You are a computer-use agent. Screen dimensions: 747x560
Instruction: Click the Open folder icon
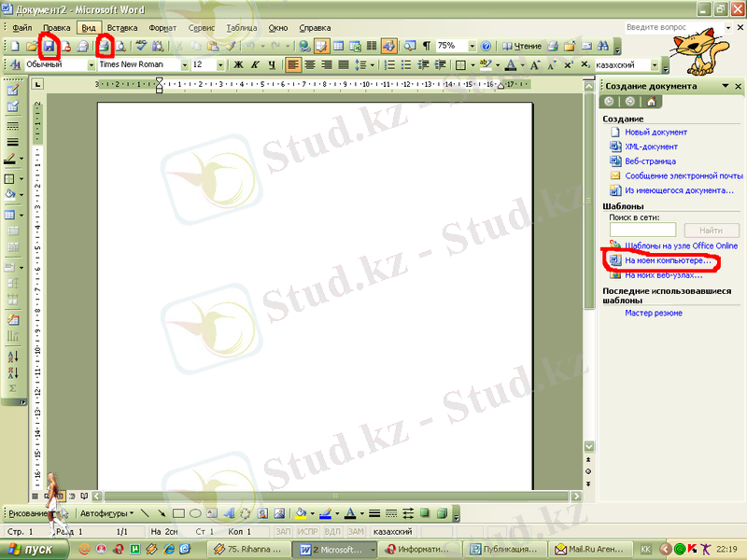(32, 46)
